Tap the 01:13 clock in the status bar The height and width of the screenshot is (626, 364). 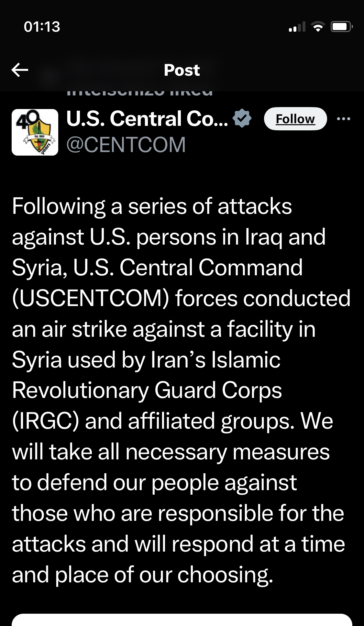(x=42, y=27)
